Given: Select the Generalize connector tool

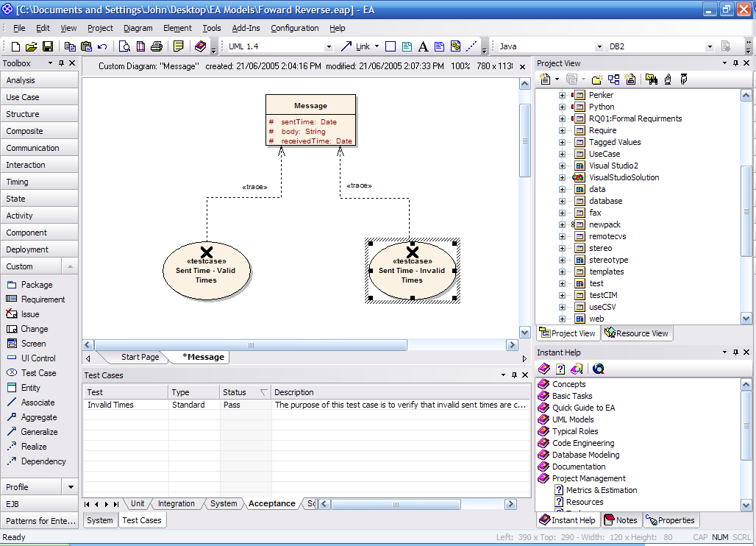Looking at the screenshot, I should tap(39, 432).
